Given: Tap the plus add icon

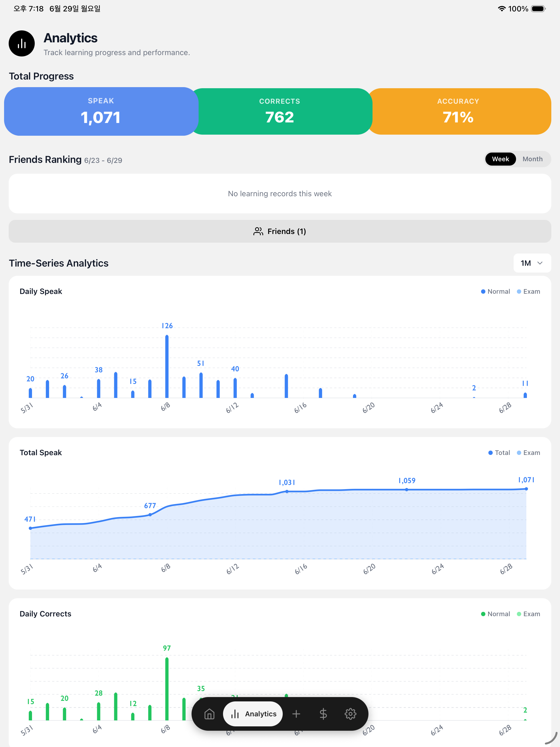Looking at the screenshot, I should [296, 714].
